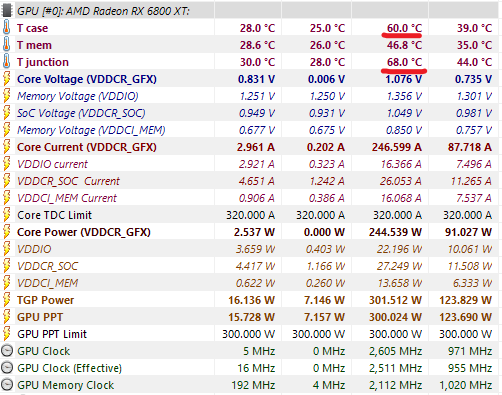
Task: Select the Core Voltage (VDDCR_GFX) label
Action: [x=87, y=79]
